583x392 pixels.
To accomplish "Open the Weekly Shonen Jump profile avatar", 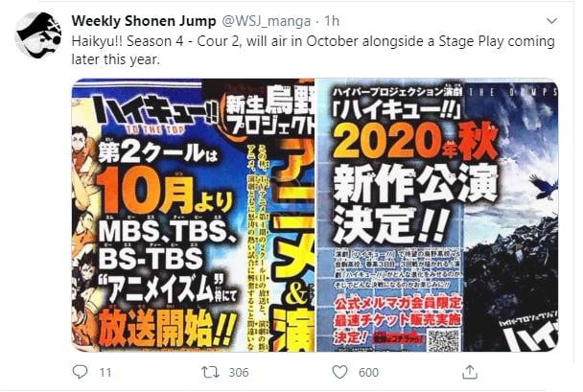I will [x=38, y=35].
